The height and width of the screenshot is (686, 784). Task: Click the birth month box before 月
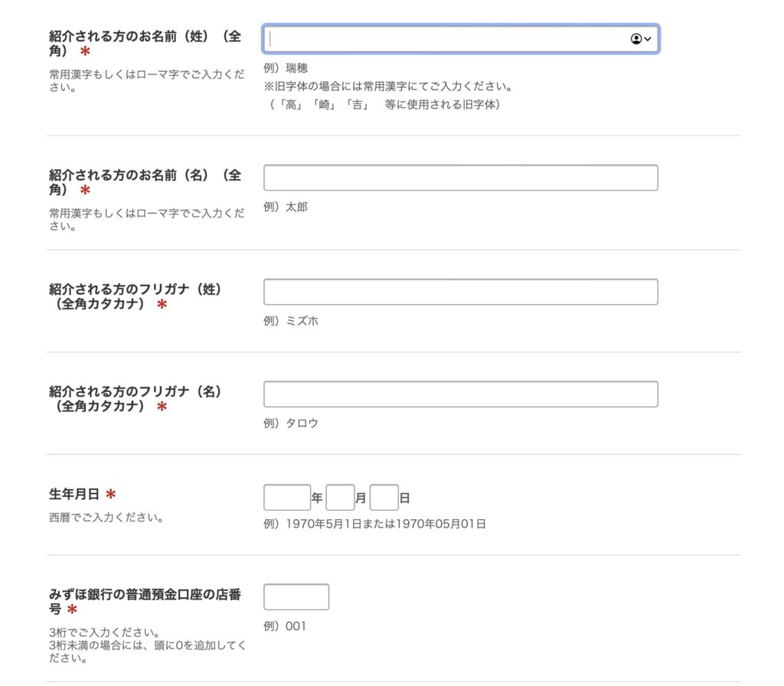tap(340, 498)
